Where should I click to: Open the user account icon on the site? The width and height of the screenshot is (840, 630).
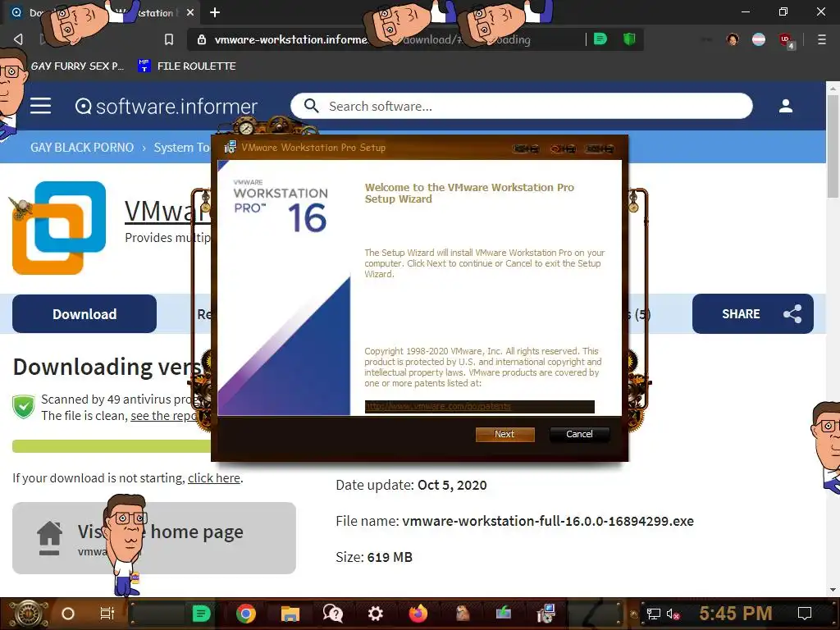(785, 106)
